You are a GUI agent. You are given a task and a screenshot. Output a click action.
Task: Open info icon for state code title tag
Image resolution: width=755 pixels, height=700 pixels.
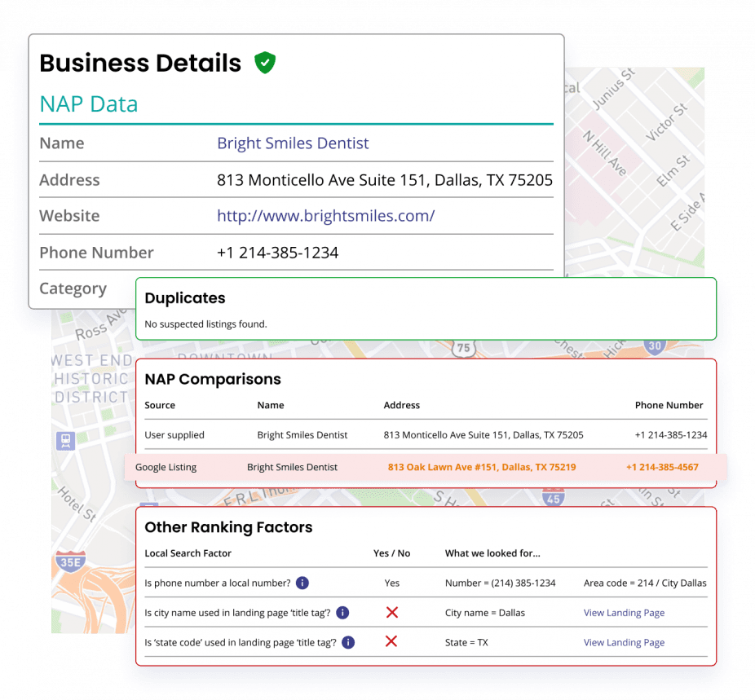click(x=348, y=642)
